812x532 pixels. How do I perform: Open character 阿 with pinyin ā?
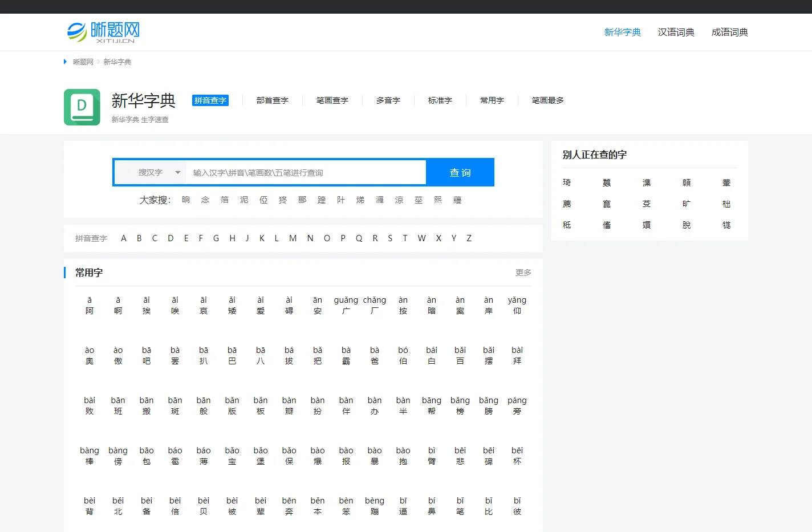click(x=90, y=305)
